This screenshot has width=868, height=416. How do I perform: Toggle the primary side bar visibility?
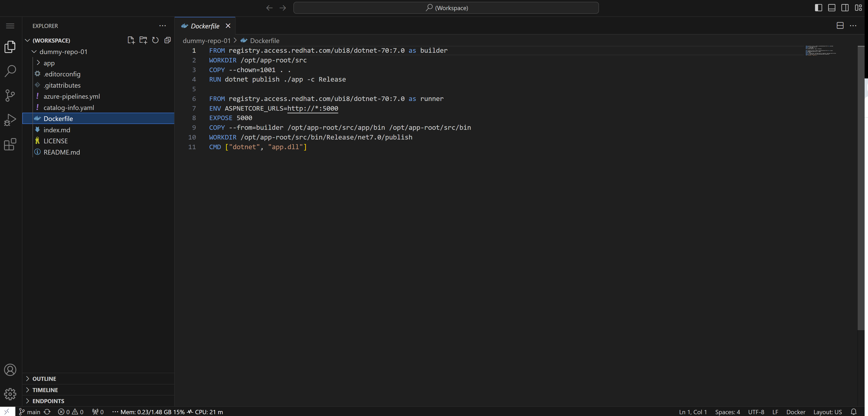[819, 8]
